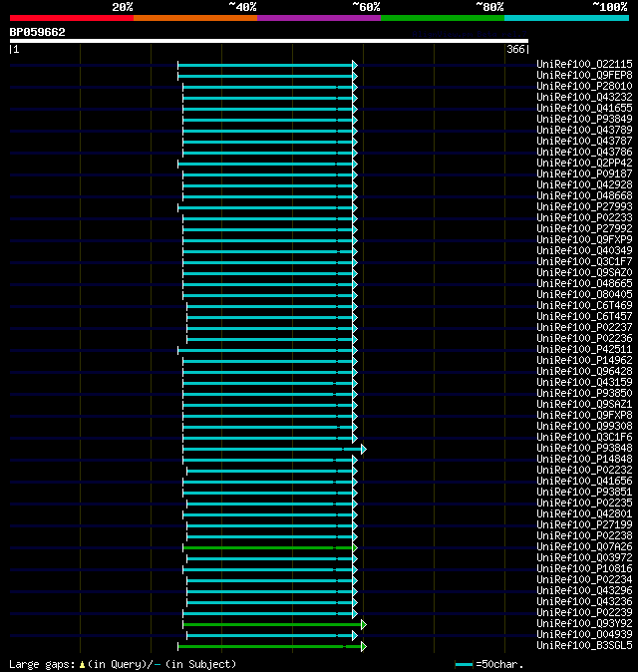The height and width of the screenshot is (672, 638).
Task: Select label UniRef100_Q9FXP9
Action: point(584,240)
